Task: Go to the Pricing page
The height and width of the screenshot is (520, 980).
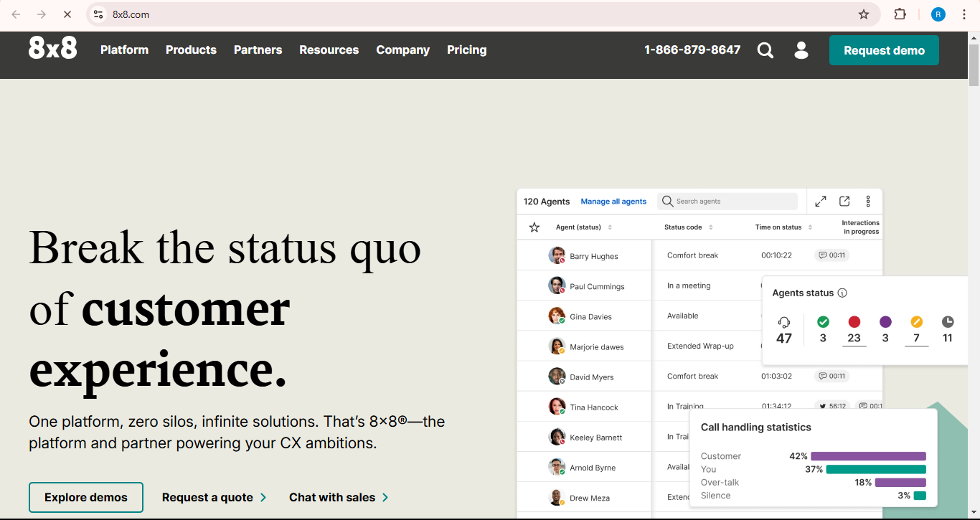Action: coord(466,49)
